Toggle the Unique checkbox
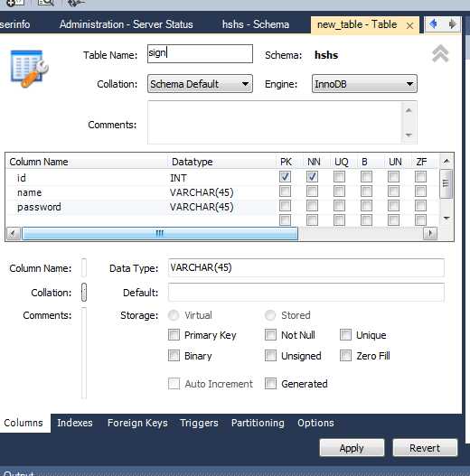The width and height of the screenshot is (470, 476). pos(345,335)
